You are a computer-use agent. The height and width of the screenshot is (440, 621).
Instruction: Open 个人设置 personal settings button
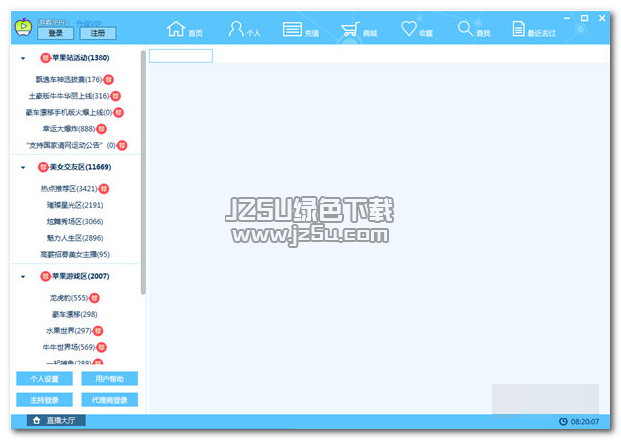[44, 379]
